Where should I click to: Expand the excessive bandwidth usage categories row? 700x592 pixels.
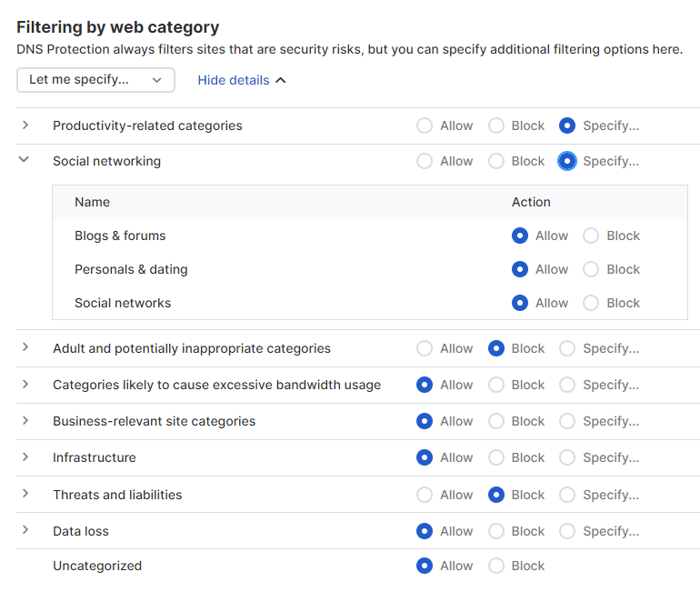pos(25,384)
